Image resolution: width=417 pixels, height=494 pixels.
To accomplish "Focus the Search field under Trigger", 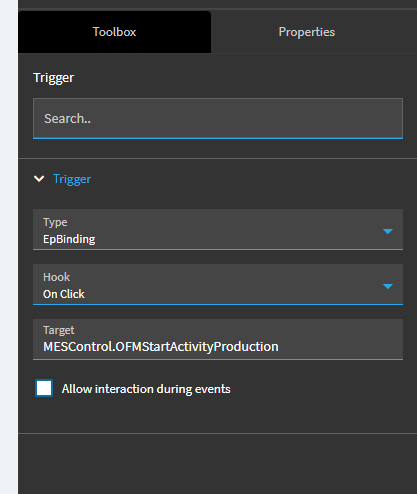I will click(x=218, y=118).
